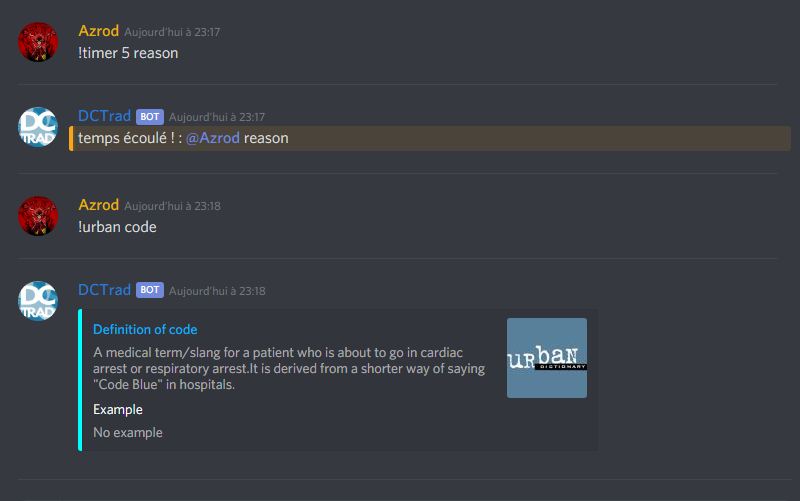
Task: Click the BOT badge on first DCTrad message
Action: tap(149, 117)
